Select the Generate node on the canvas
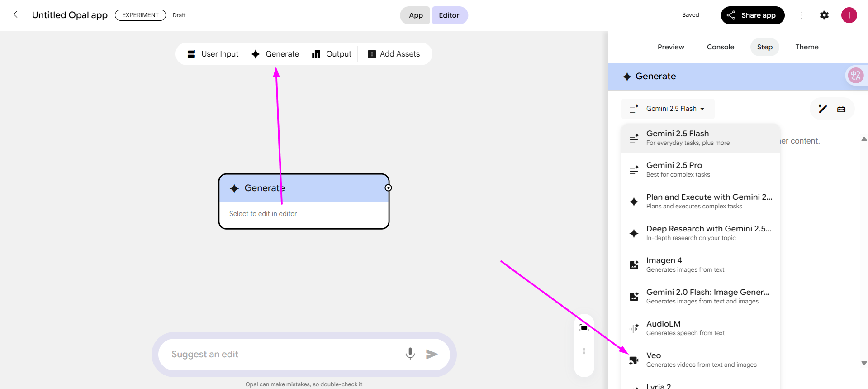This screenshot has width=868, height=389. pos(304,202)
